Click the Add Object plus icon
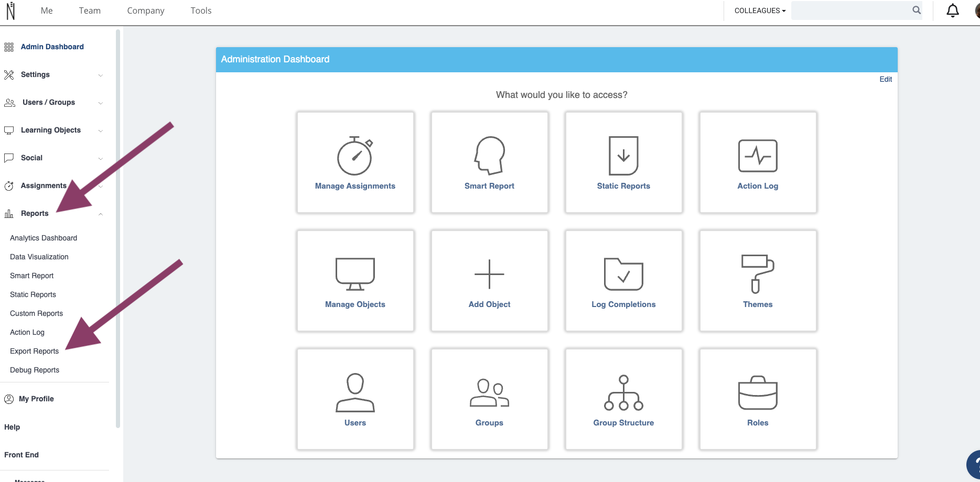The width and height of the screenshot is (980, 482). point(489,274)
